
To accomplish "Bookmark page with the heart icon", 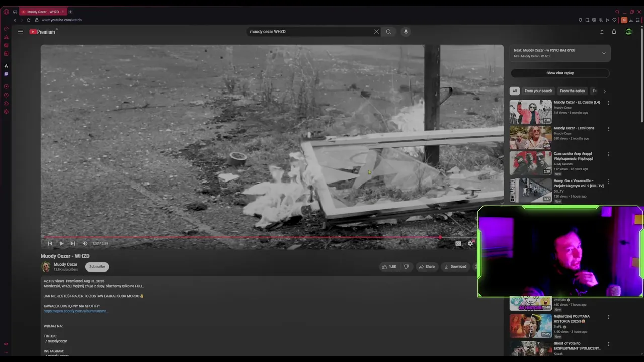I will tap(614, 20).
